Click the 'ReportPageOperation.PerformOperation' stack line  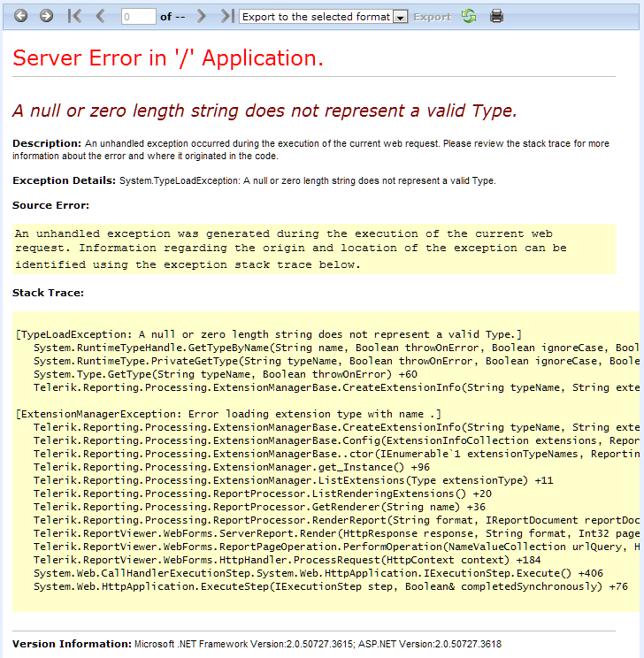coord(336,547)
